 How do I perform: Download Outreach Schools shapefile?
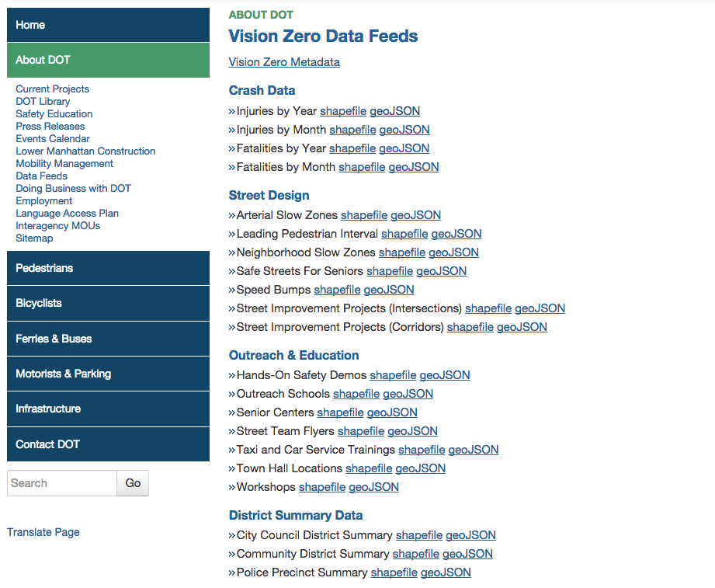pos(356,394)
